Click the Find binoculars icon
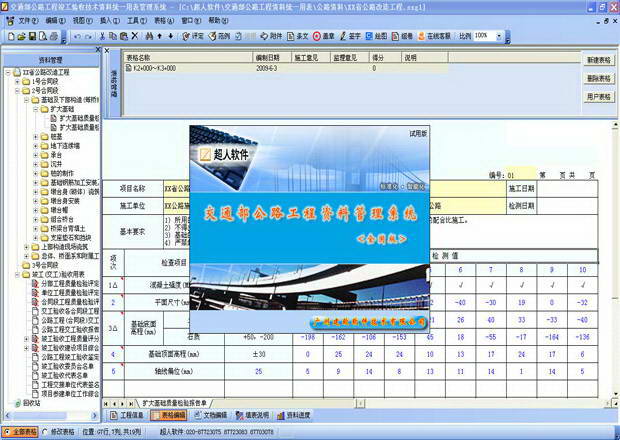The height and width of the screenshot is (440, 620). (149, 36)
